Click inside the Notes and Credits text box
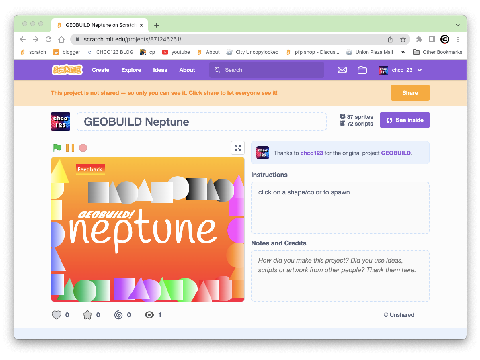This screenshot has height=360, width=480. pos(340,276)
